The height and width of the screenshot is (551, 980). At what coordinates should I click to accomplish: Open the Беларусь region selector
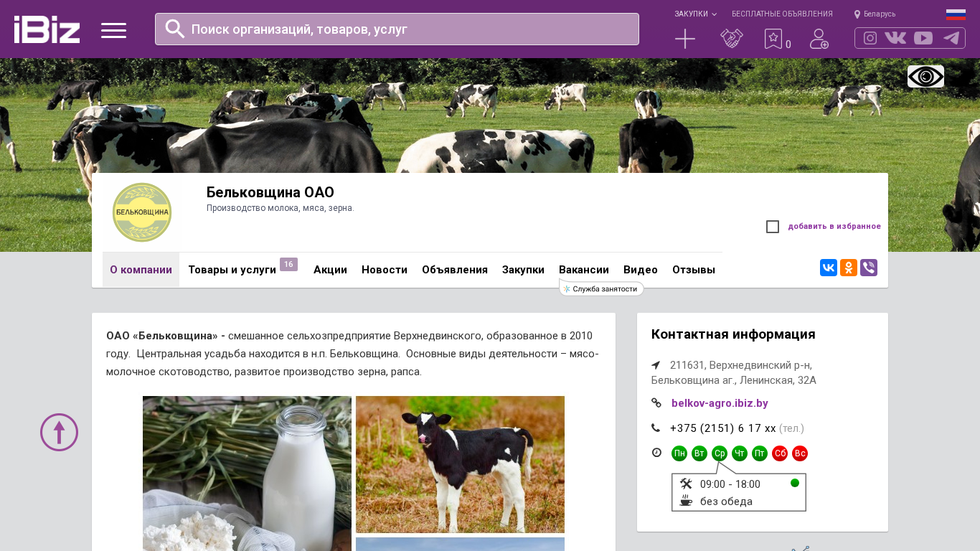[x=875, y=14]
